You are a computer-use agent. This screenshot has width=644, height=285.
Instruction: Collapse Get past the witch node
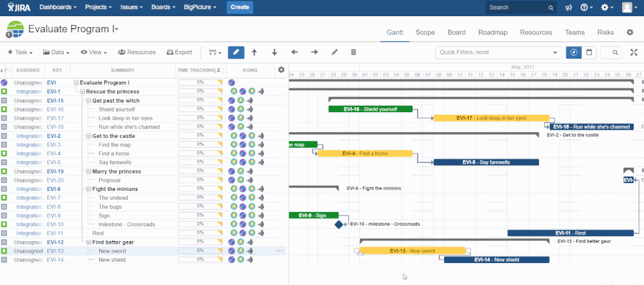(x=89, y=101)
